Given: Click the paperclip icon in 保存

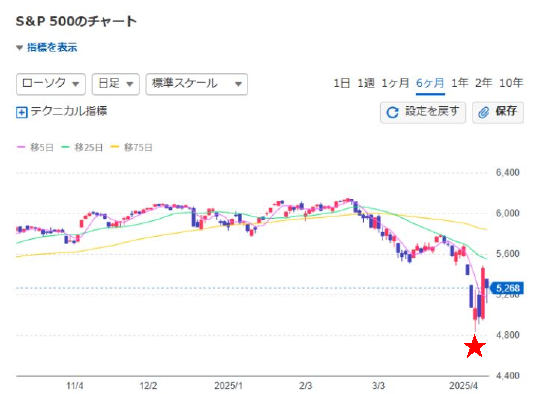Looking at the screenshot, I should coord(484,113).
